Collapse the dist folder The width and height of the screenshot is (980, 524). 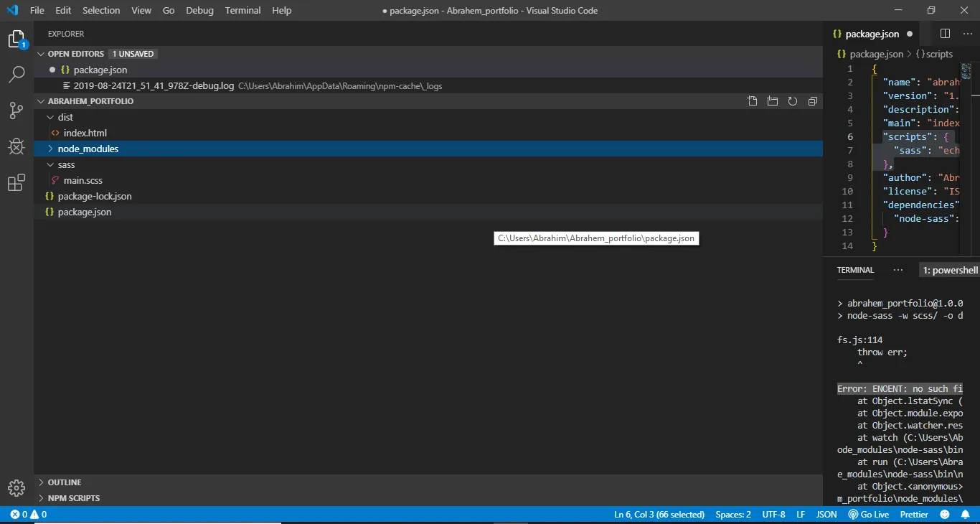click(50, 117)
